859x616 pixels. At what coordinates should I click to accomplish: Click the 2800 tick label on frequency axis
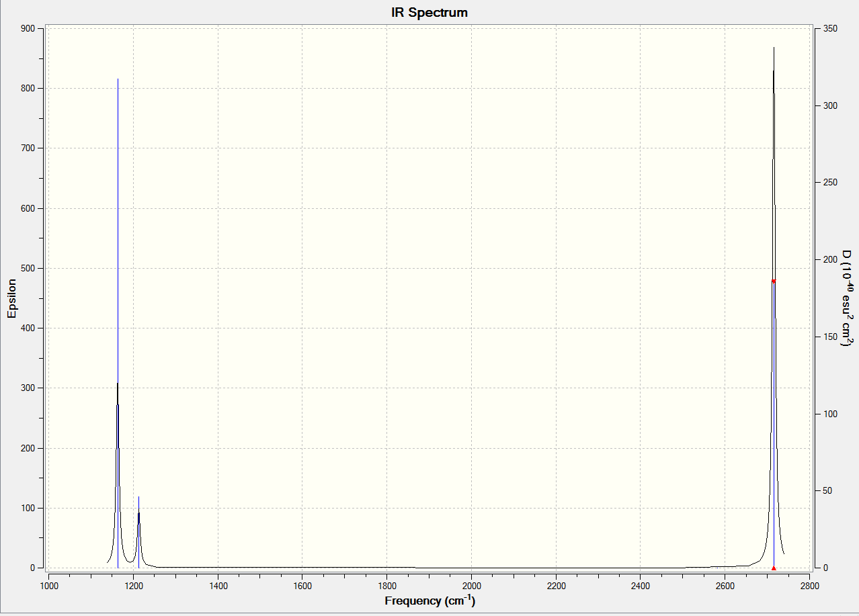(809, 585)
